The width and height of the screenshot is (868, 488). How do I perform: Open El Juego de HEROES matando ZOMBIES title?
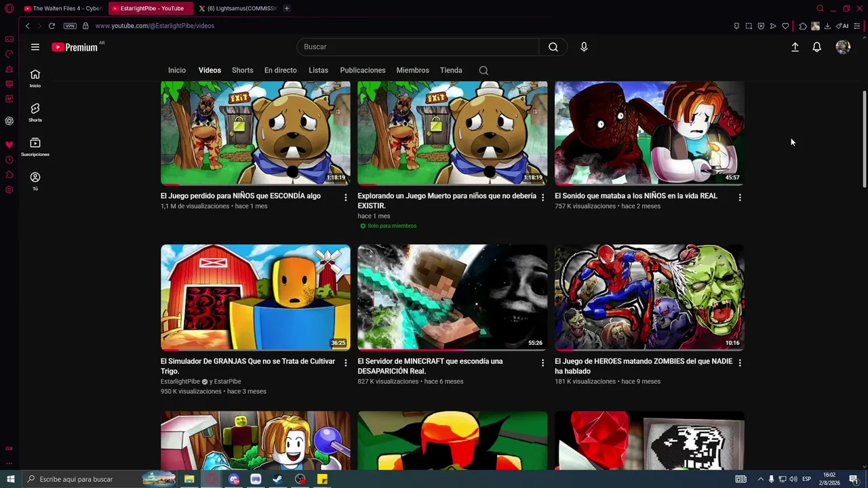coord(644,366)
